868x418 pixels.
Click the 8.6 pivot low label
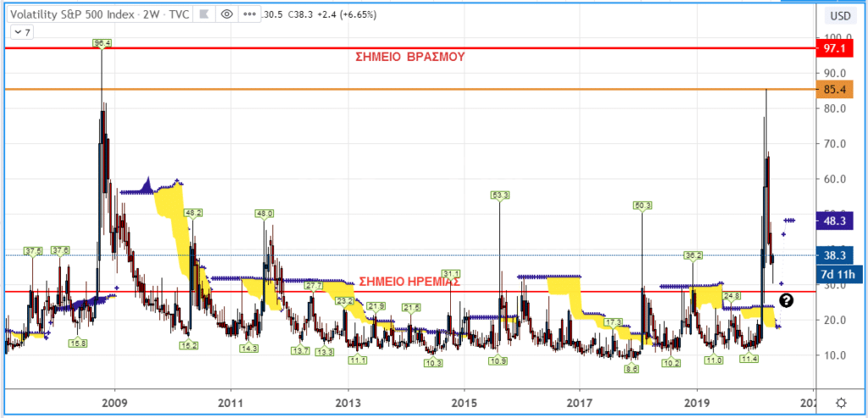coord(631,369)
